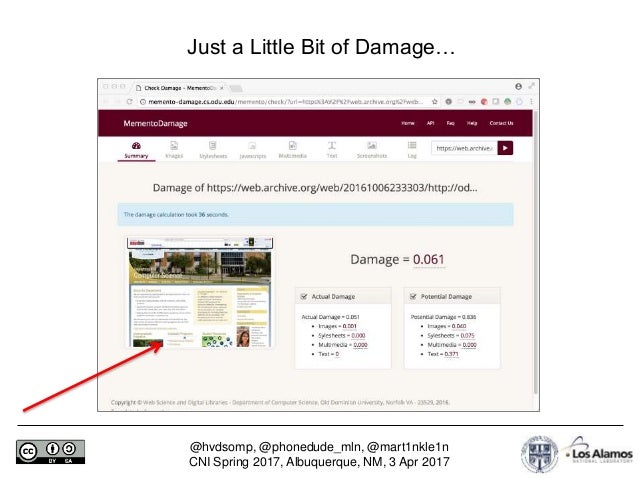Screen dimensions: 638x479
Task: Click the fullscreen arrows icon in browser
Action: (531, 86)
